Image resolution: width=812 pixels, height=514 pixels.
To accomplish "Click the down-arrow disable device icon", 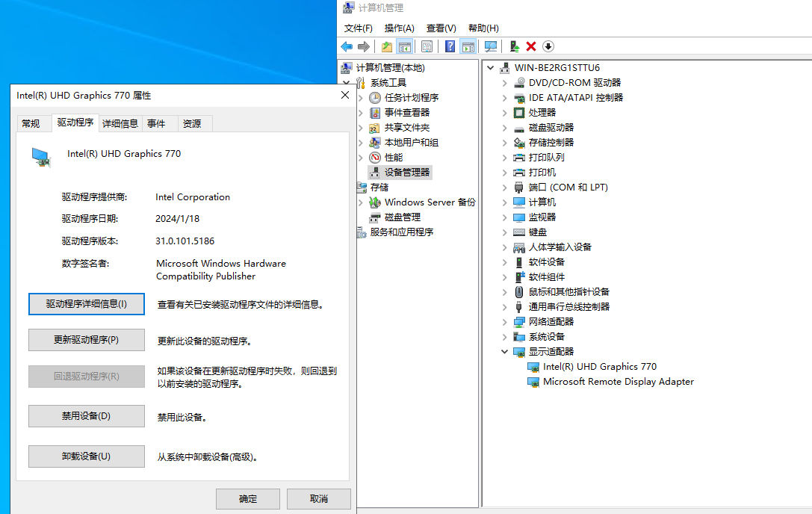I will (x=548, y=46).
